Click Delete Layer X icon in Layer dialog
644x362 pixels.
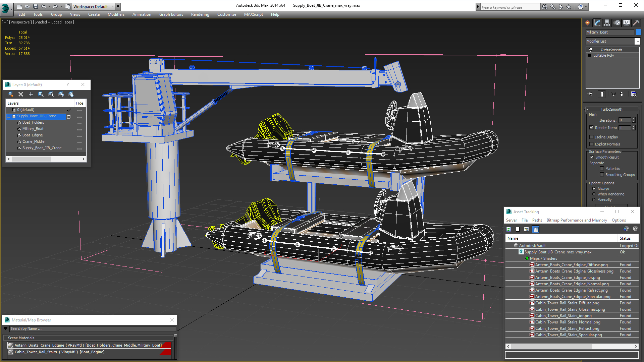[x=21, y=94]
